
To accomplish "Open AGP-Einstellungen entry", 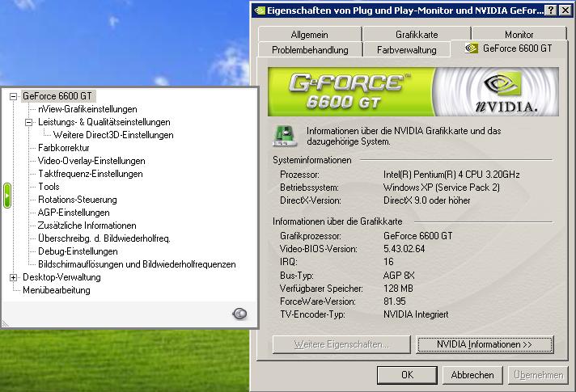I will tap(74, 212).
